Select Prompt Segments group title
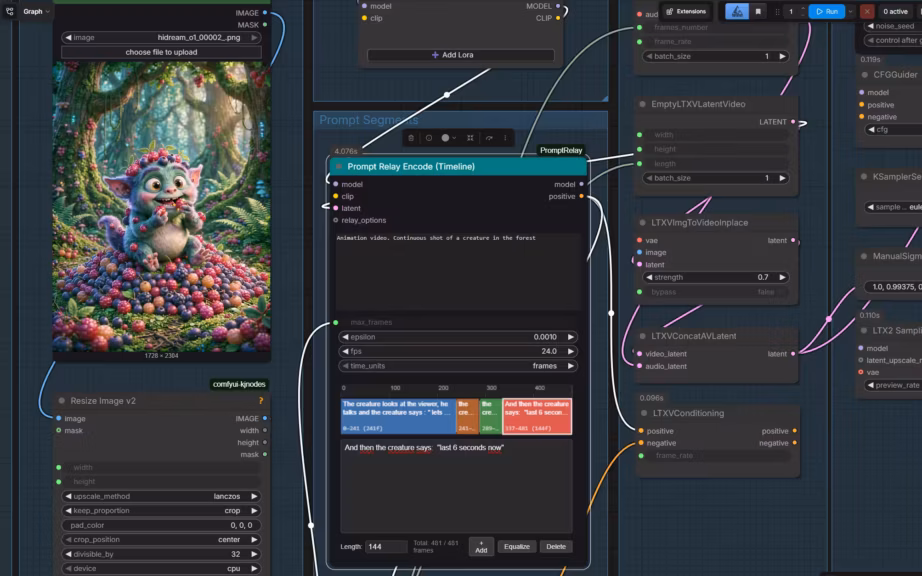 [369, 120]
